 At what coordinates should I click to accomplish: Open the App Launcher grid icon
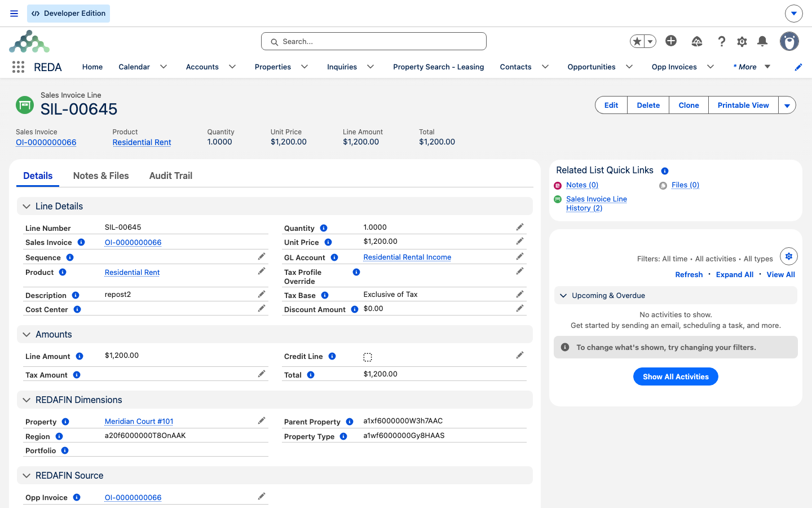click(18, 67)
